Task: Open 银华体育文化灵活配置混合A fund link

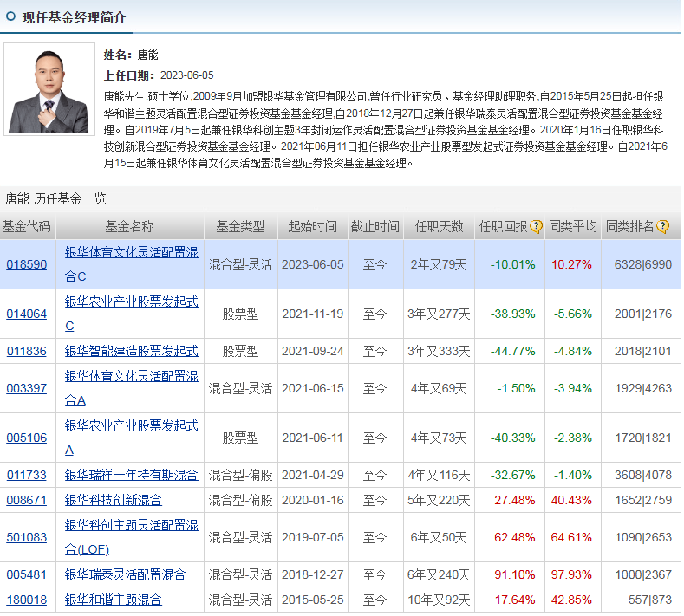Action: 131,388
